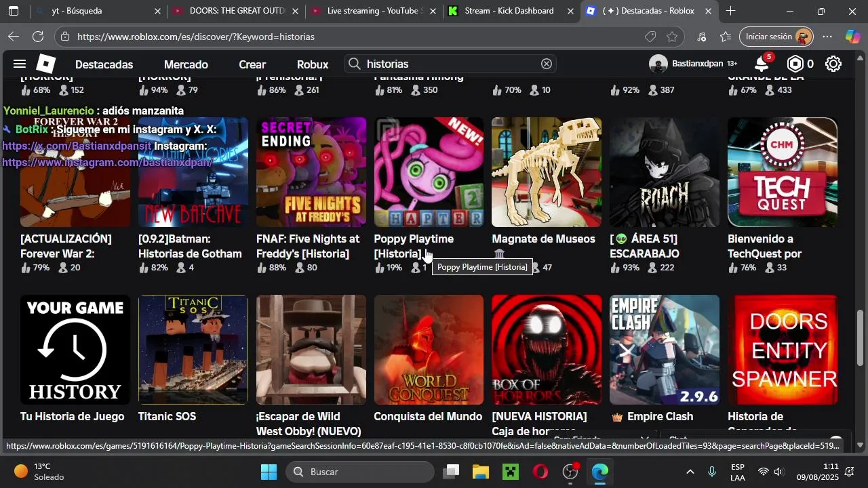This screenshot has width=868, height=488.
Task: Open the Robux balance icon
Action: coord(795,64)
